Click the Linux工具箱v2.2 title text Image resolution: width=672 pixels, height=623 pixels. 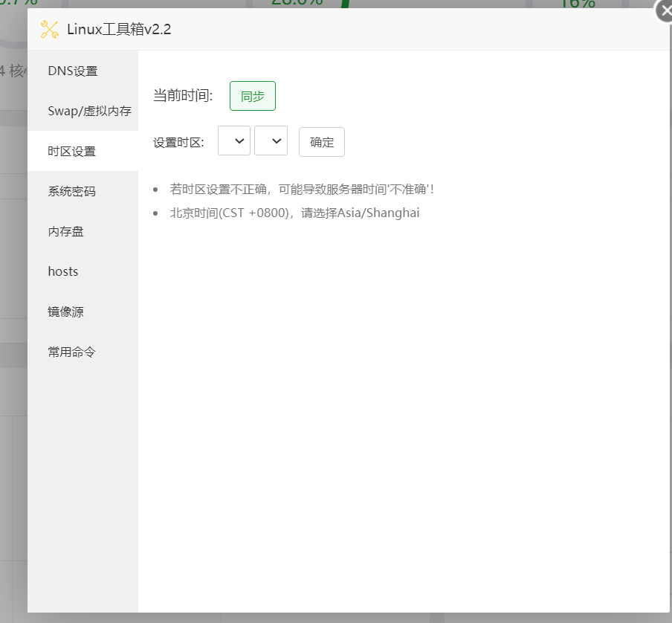[x=119, y=30]
